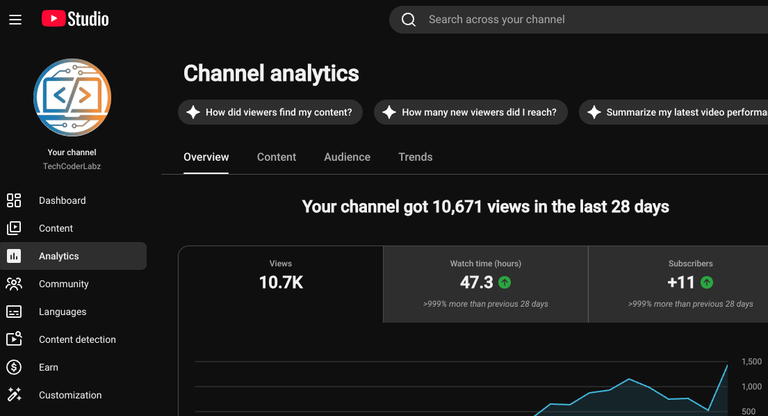Image resolution: width=768 pixels, height=416 pixels.
Task: Select the Views 10.7K metric card
Action: [281, 284]
